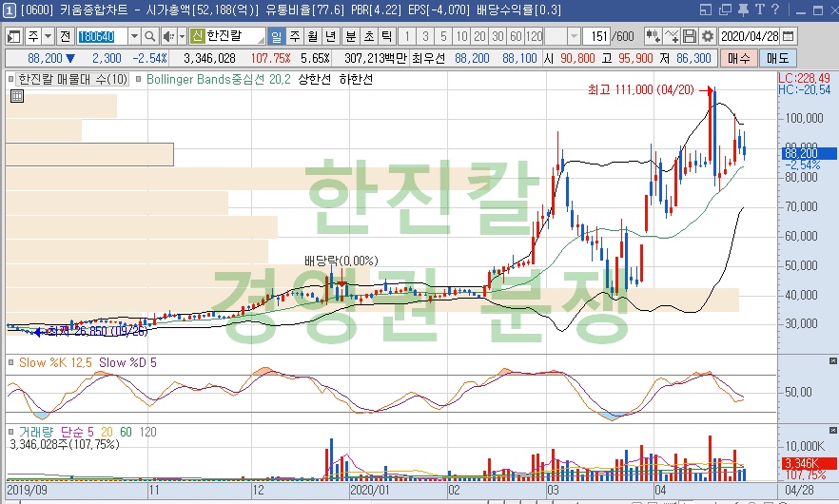Click the 배당락(0.00%) marker label
Screen dimensions: 839x504
(341, 261)
